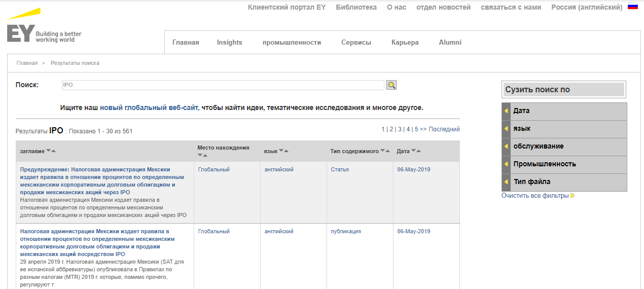
Task: Expand the Дата filter section
Action: point(521,111)
